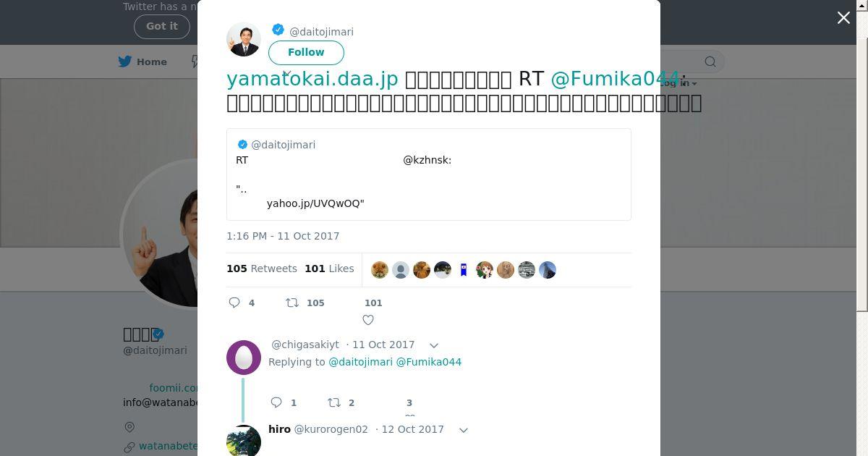Screen dimensions: 868x456
Task: Expand options menu on chigasakiyt's reply
Action: tap(434, 345)
